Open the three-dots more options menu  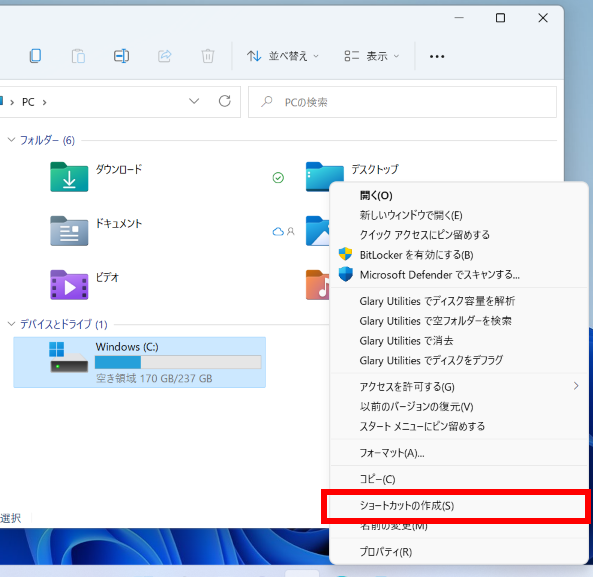click(x=437, y=56)
